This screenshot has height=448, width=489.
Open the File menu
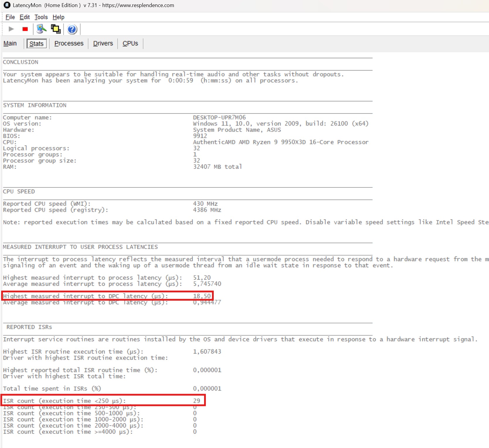[x=10, y=17]
